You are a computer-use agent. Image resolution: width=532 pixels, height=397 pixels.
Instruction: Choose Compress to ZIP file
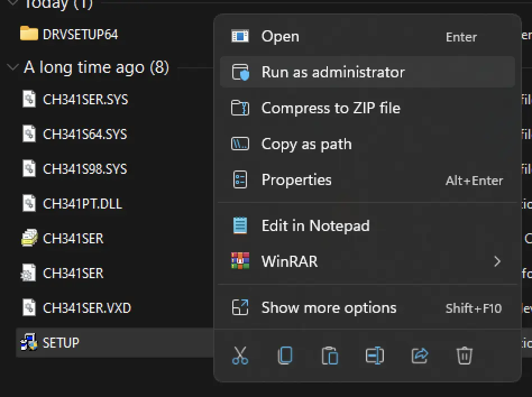pos(331,108)
